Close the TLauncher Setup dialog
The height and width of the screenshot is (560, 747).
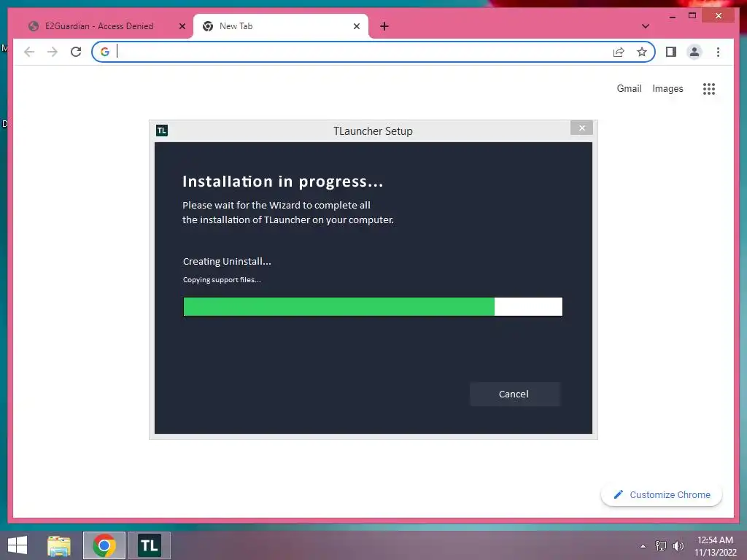tap(581, 128)
